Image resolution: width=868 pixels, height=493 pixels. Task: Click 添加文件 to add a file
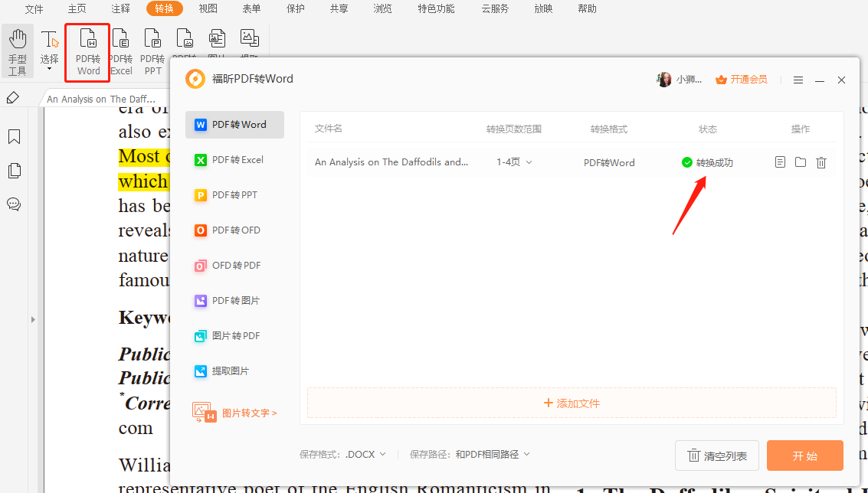tap(572, 403)
